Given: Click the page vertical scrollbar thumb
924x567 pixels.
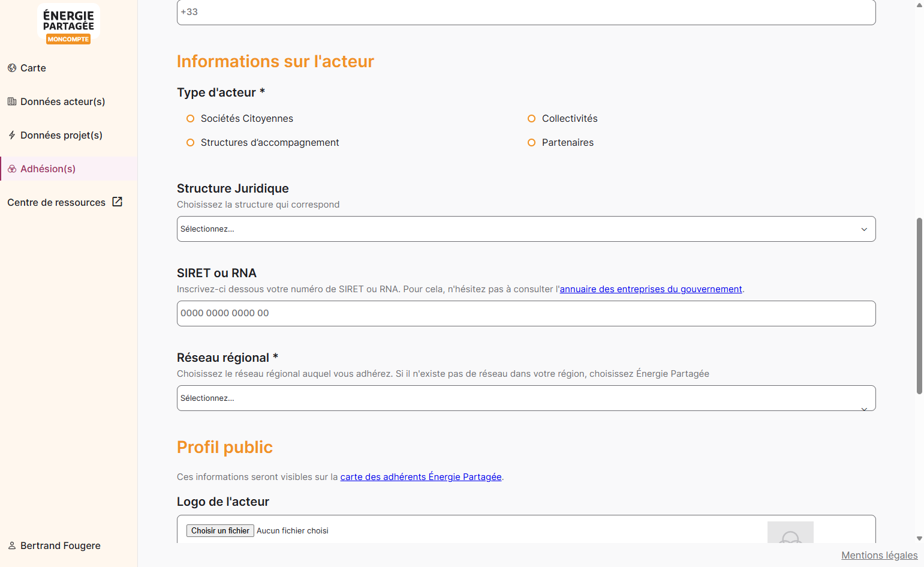Looking at the screenshot, I should (x=919, y=306).
